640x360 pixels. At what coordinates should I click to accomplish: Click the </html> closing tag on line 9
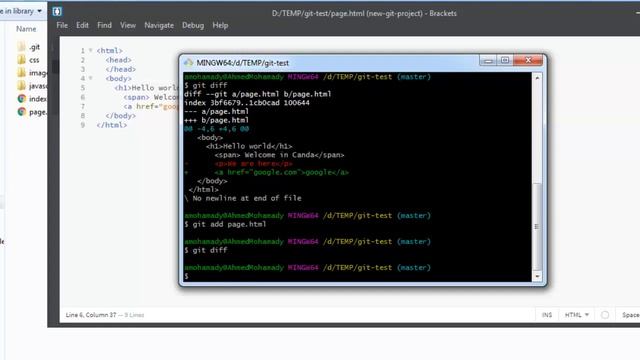(112, 125)
